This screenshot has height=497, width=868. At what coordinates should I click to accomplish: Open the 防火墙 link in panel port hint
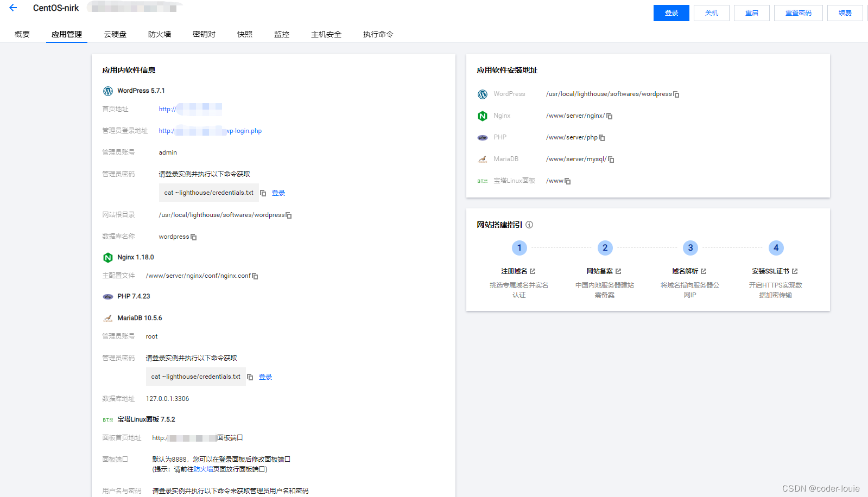[x=203, y=469]
